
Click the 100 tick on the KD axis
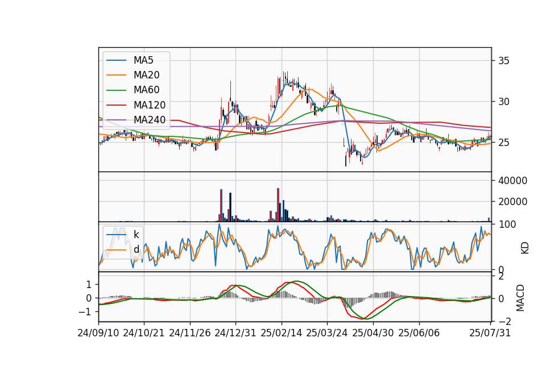tap(507, 224)
